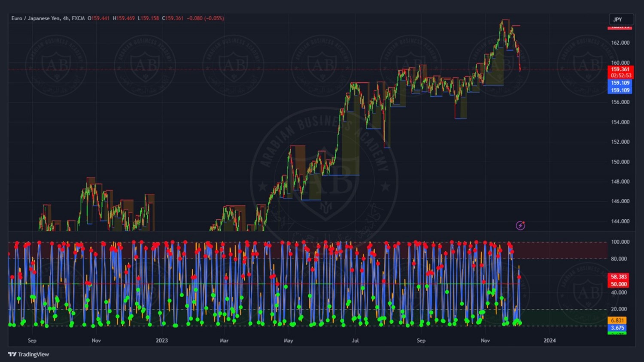Click the 2023 label on time axis

pos(162,341)
